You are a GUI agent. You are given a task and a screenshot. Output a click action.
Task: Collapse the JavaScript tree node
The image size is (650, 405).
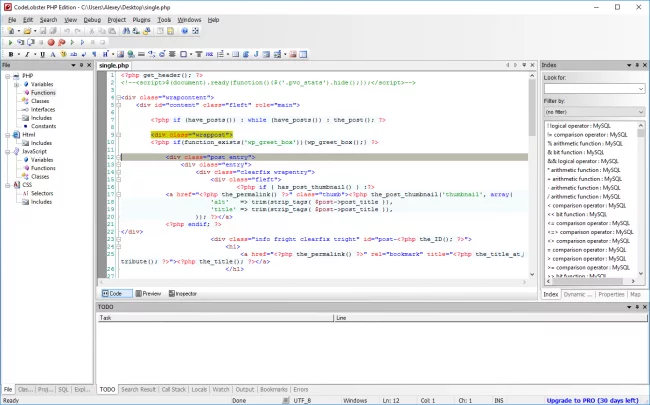(x=7, y=152)
